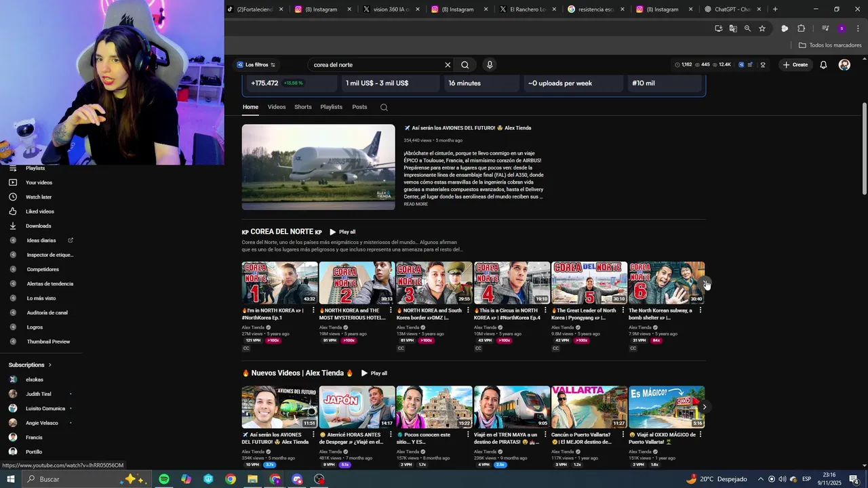Switch to channel Shorts tab
This screenshot has height=488, width=868.
point(303,107)
